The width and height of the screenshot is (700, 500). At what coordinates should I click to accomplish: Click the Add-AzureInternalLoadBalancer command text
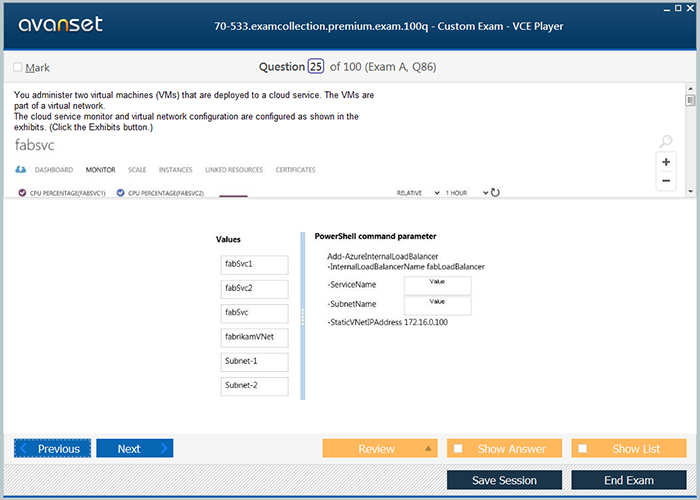tap(383, 256)
